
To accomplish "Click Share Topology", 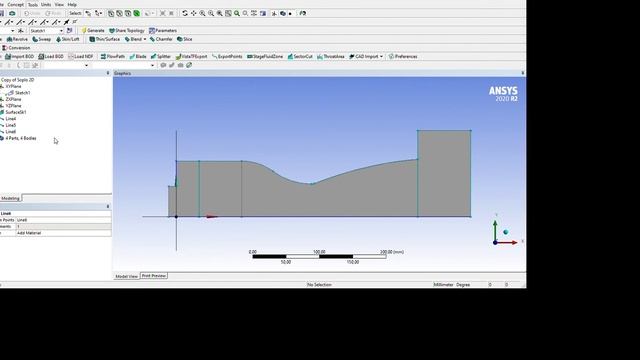I will click(127, 31).
